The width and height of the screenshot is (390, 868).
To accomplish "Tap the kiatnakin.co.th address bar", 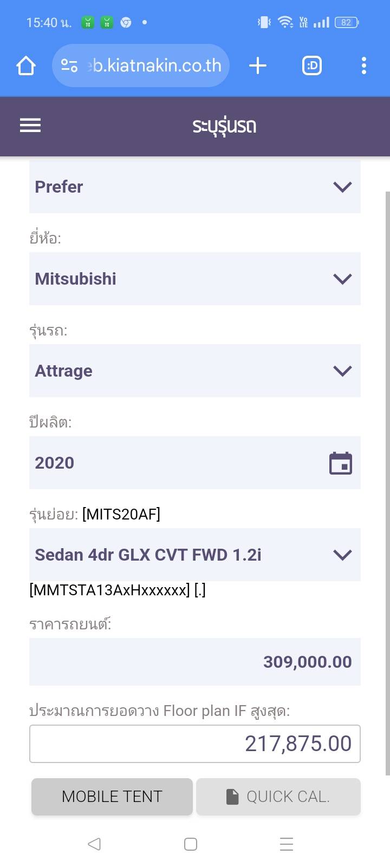I will 157,66.
